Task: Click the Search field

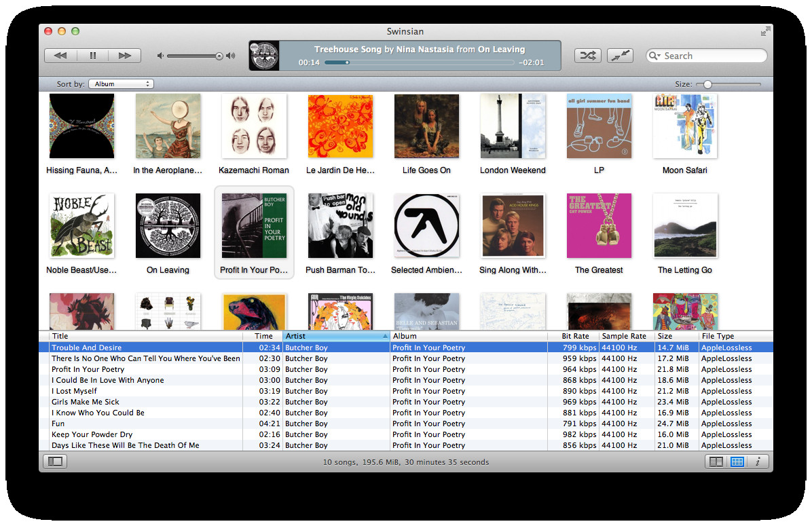Action: [706, 56]
